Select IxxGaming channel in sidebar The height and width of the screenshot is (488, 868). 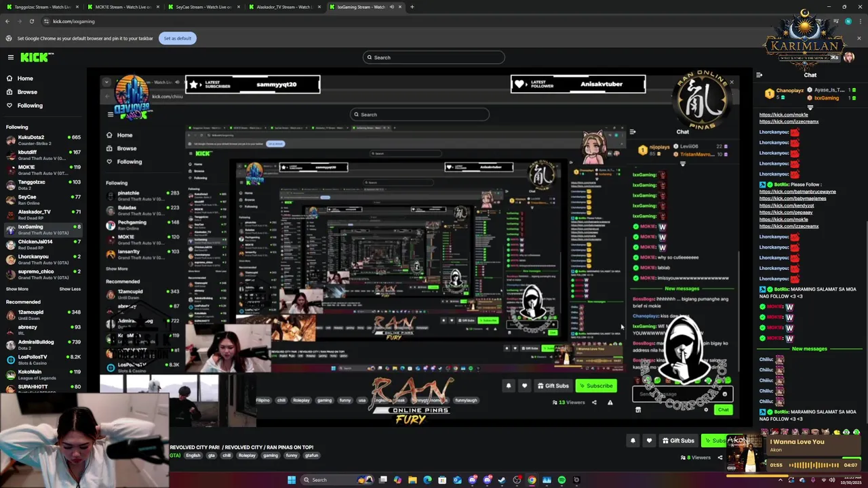43,229
